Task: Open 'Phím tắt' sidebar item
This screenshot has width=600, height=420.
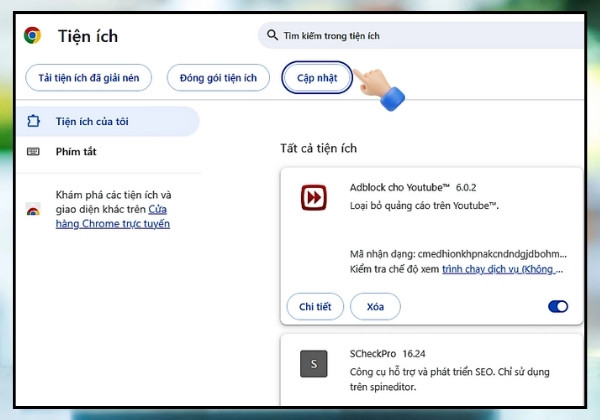Action: tap(108, 151)
